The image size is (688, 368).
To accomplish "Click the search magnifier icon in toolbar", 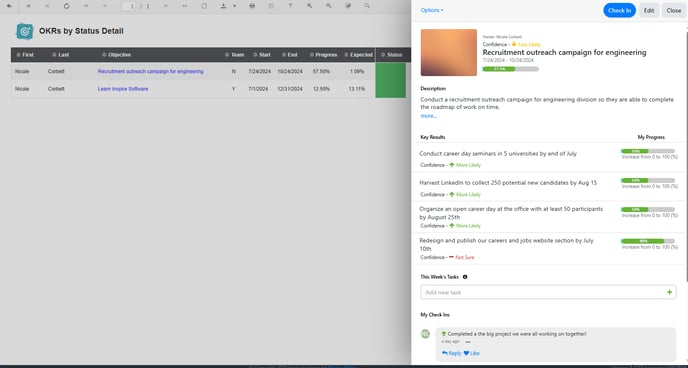I will click(x=367, y=6).
